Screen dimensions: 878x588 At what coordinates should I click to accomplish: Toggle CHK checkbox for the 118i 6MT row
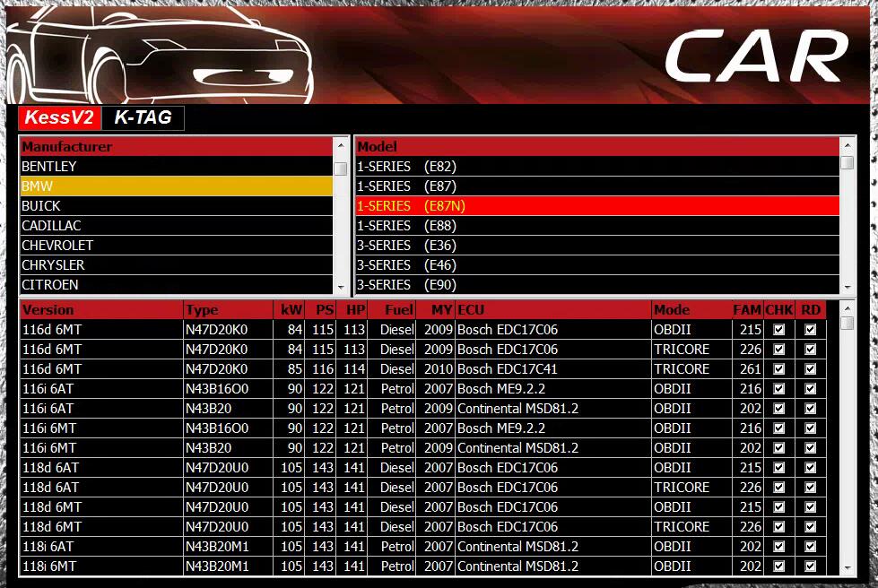(778, 566)
